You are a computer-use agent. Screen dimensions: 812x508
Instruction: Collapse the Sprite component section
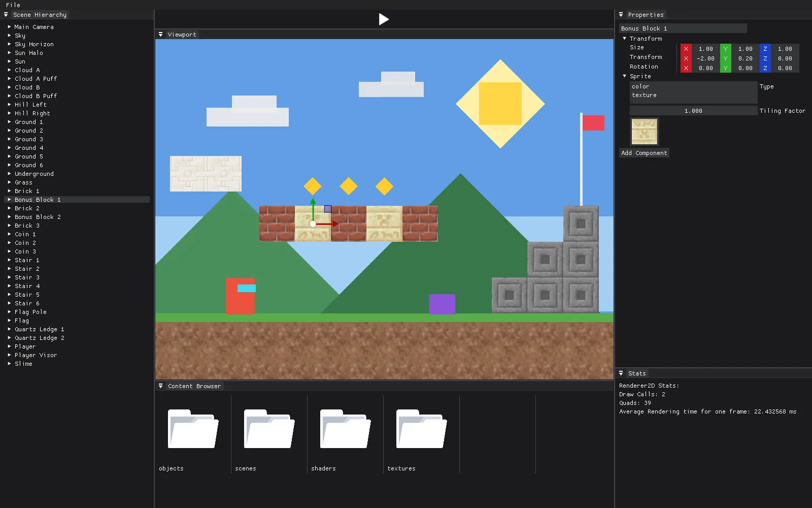pyautogui.click(x=625, y=76)
